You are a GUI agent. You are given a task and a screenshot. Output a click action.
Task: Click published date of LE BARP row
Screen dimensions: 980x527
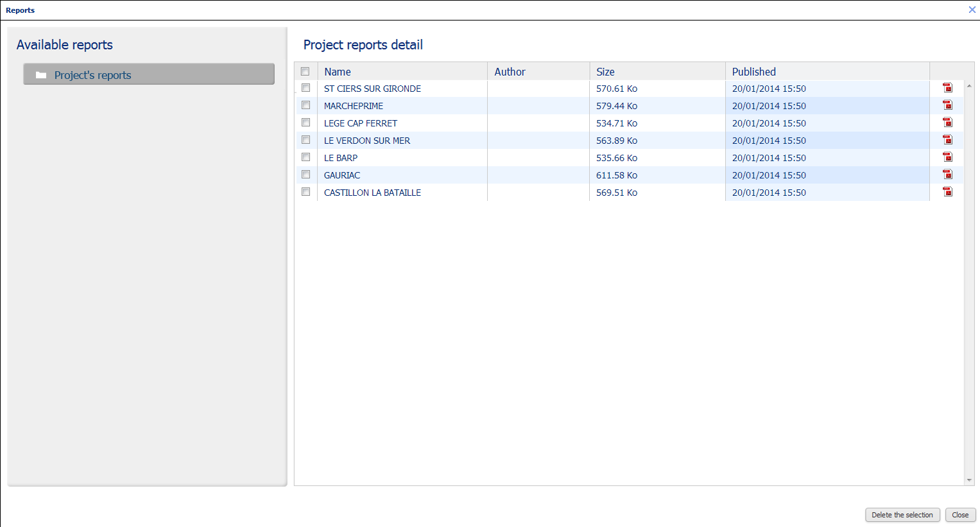coord(769,158)
